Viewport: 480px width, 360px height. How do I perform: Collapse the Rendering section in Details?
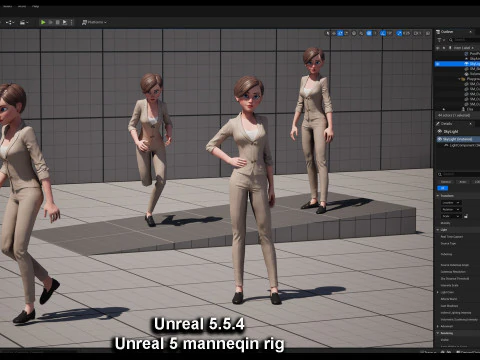[x=438, y=333]
